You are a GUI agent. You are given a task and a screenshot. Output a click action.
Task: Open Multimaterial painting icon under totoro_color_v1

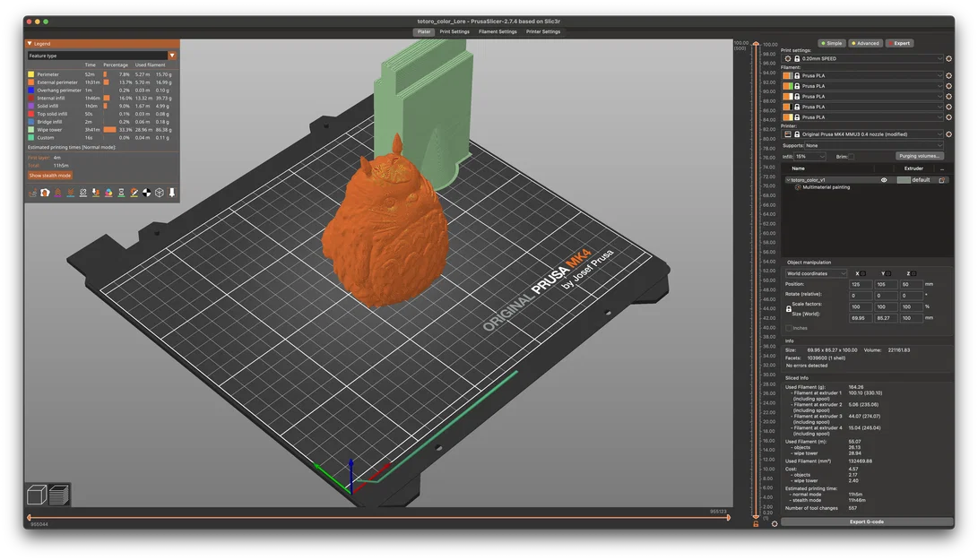(798, 187)
